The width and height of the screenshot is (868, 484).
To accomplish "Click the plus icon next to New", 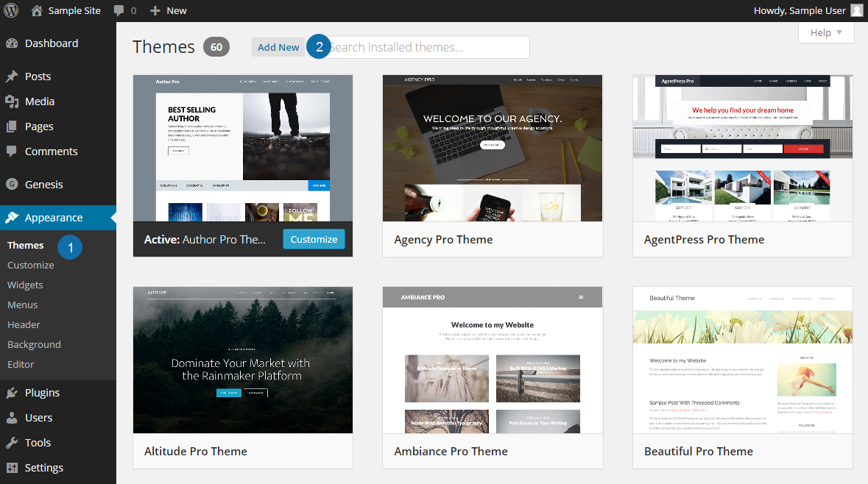I will [155, 10].
